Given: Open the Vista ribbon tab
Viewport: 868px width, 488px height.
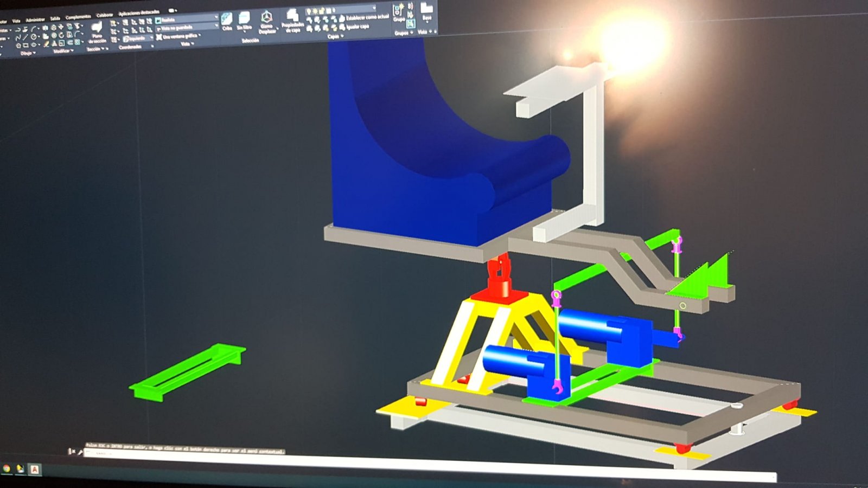Looking at the screenshot, I should (16, 21).
